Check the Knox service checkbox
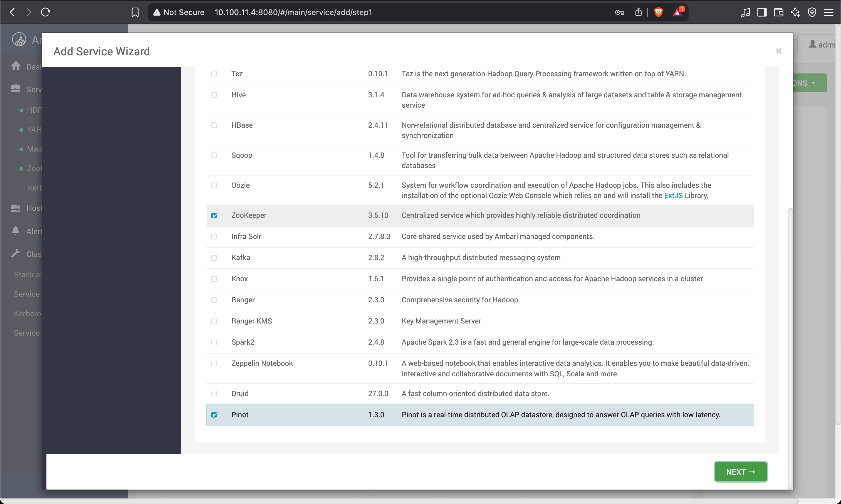The height and width of the screenshot is (504, 841). (214, 279)
